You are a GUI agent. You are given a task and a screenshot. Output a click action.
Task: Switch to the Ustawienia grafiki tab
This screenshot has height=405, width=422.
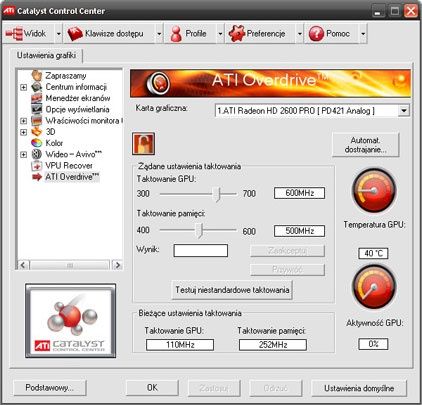tap(46, 55)
